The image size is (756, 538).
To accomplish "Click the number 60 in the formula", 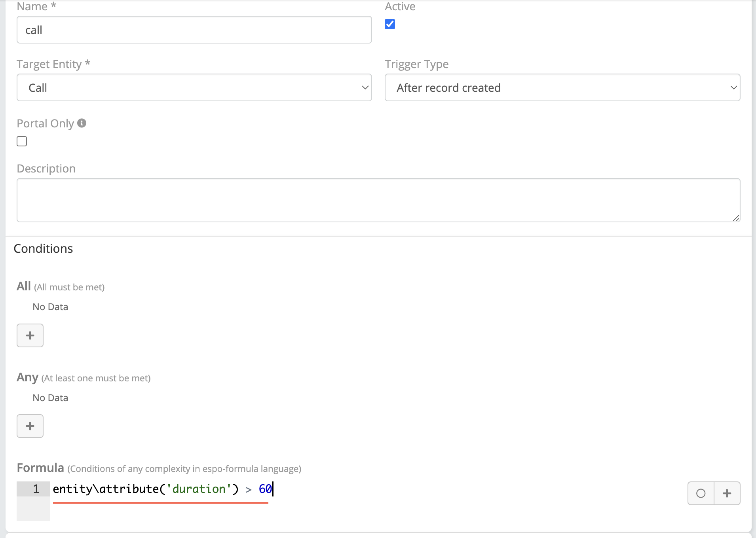I will [x=265, y=489].
